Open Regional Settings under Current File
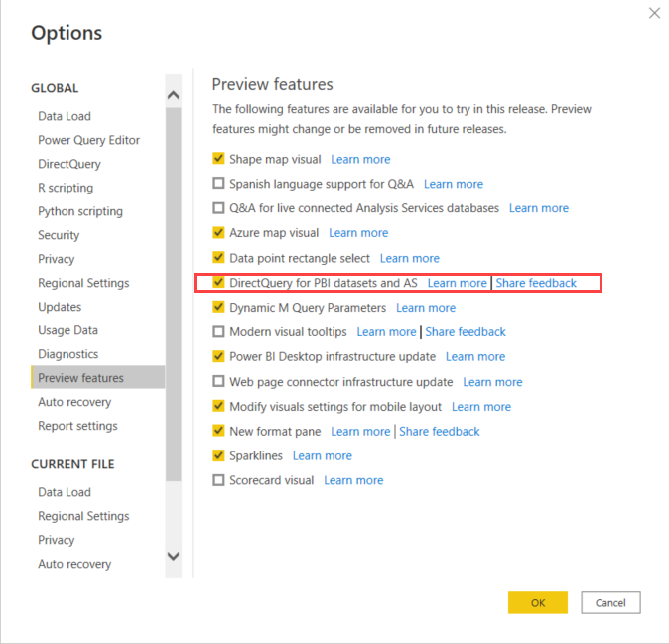Image resolution: width=669 pixels, height=644 pixels. pos(83,516)
